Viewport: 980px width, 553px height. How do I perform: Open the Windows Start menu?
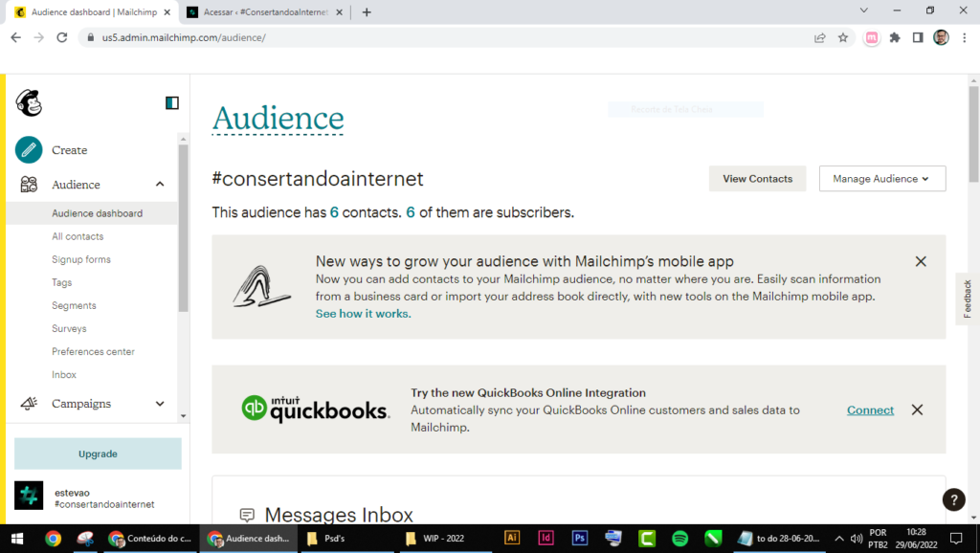[x=17, y=538]
